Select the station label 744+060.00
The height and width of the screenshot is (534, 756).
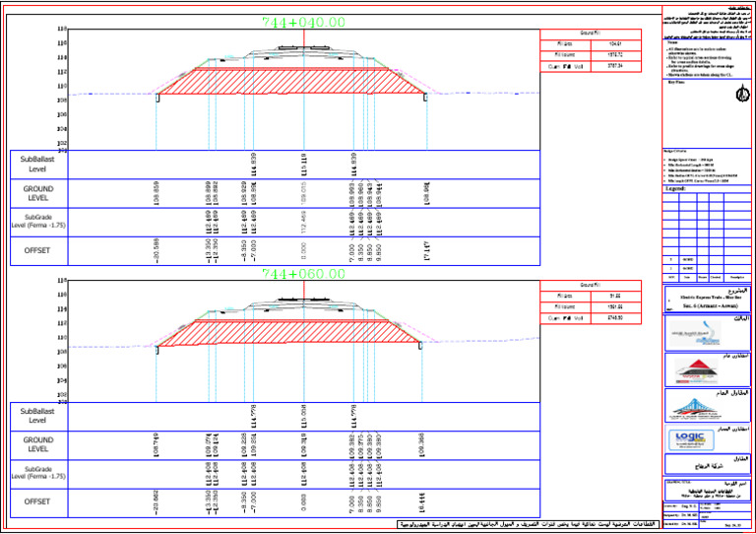coord(304,274)
